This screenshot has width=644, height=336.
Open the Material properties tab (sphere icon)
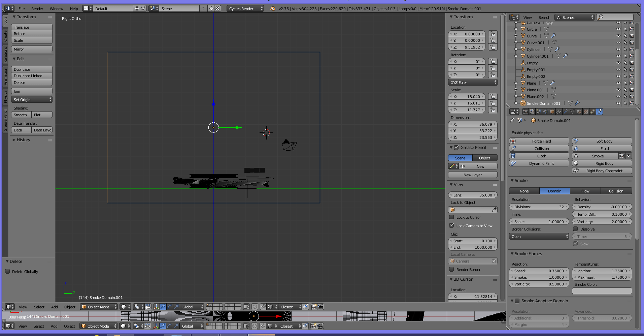[x=579, y=112]
